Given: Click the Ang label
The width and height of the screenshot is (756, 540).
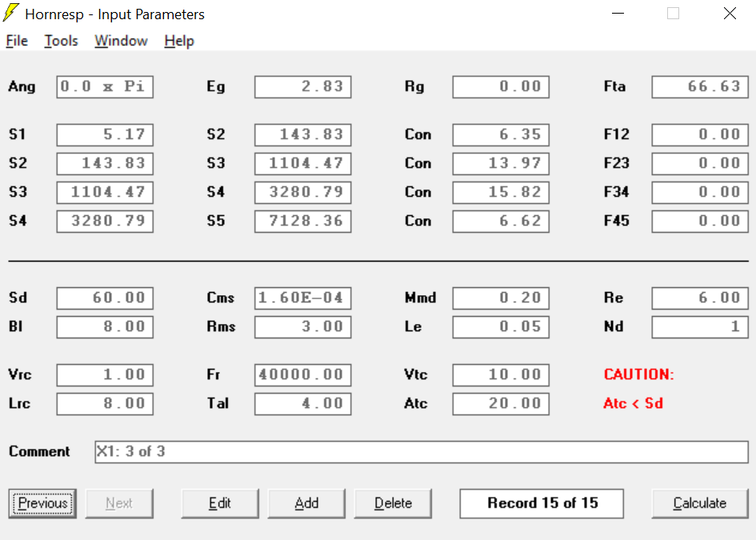Looking at the screenshot, I should point(22,86).
